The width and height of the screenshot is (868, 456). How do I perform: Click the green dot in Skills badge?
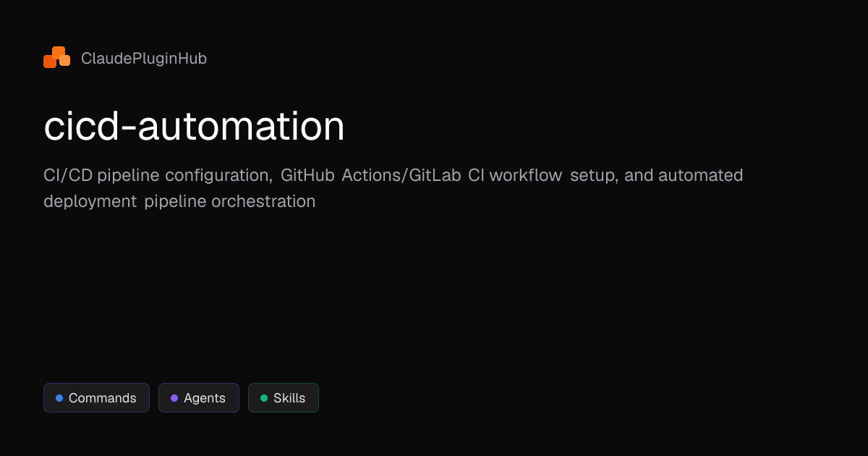pyautogui.click(x=264, y=398)
